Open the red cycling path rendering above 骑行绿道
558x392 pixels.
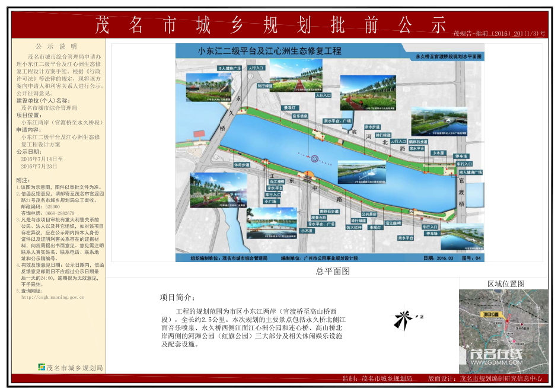(x=296, y=75)
